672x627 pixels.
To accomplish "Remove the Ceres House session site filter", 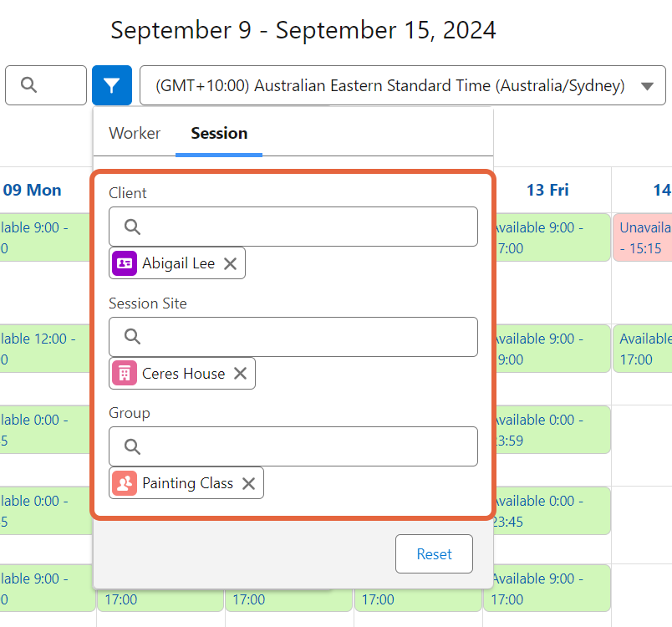I will (x=240, y=373).
